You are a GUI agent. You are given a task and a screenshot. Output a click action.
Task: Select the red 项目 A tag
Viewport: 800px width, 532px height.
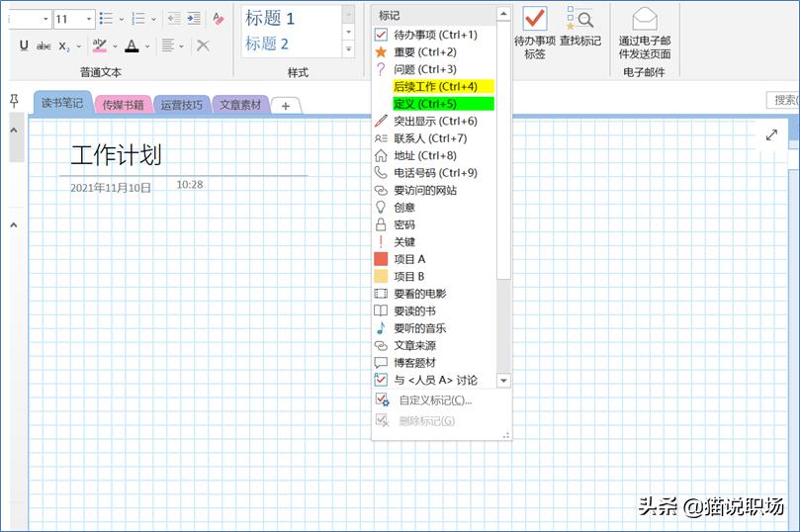[434, 259]
